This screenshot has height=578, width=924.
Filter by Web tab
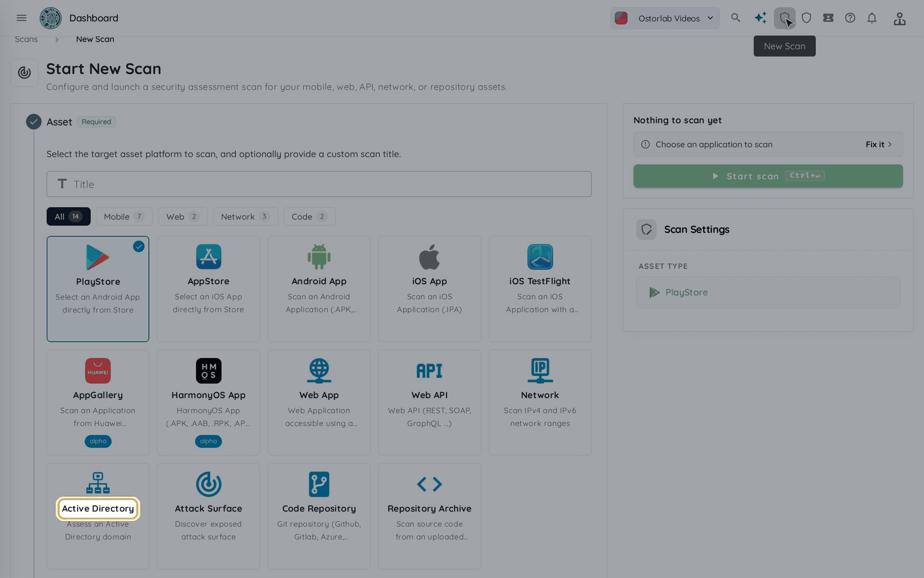click(x=183, y=217)
